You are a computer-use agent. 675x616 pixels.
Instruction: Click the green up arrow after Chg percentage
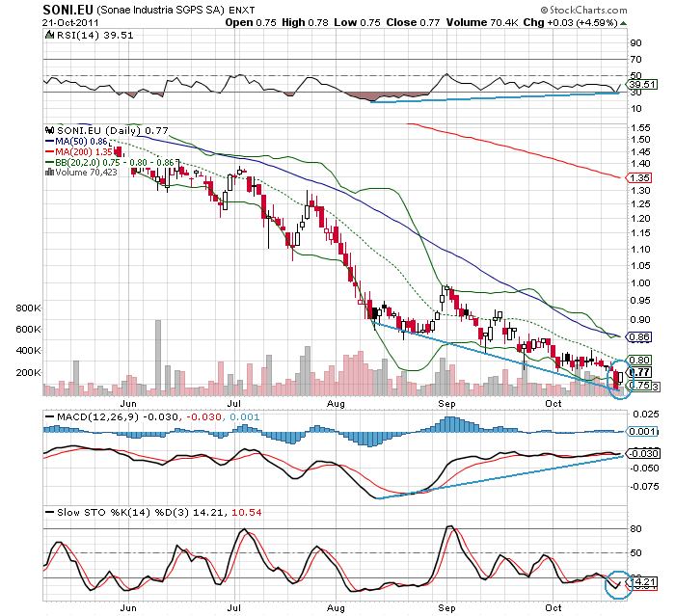pyautogui.click(x=623, y=23)
